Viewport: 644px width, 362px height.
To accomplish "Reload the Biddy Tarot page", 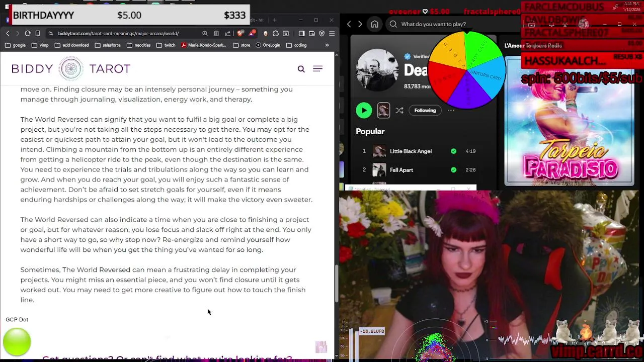I will point(28,33).
